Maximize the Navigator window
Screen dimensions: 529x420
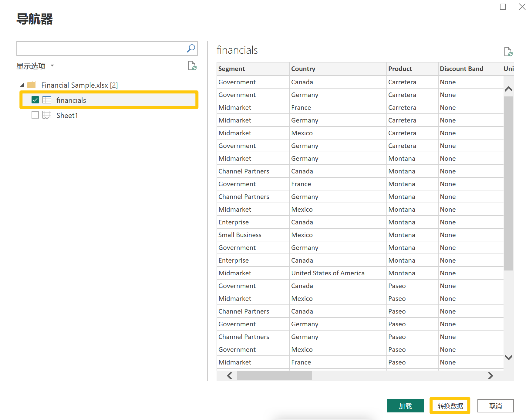tap(503, 7)
